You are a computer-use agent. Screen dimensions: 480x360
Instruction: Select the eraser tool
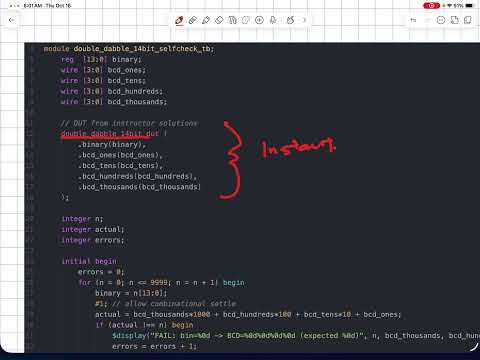(219, 20)
